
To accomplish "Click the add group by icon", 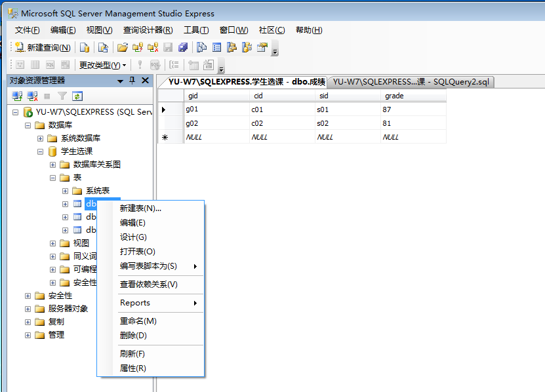I will [x=174, y=65].
